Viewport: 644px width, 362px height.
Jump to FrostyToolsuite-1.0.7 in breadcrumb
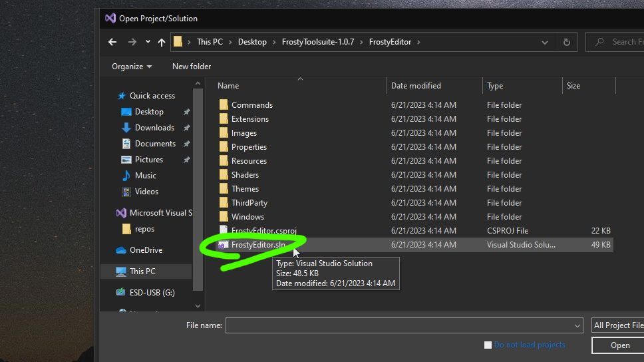tap(318, 42)
